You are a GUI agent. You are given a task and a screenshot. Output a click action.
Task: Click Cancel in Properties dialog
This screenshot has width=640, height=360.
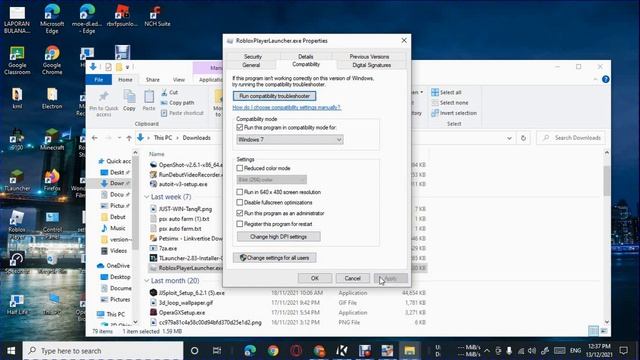[x=352, y=278]
